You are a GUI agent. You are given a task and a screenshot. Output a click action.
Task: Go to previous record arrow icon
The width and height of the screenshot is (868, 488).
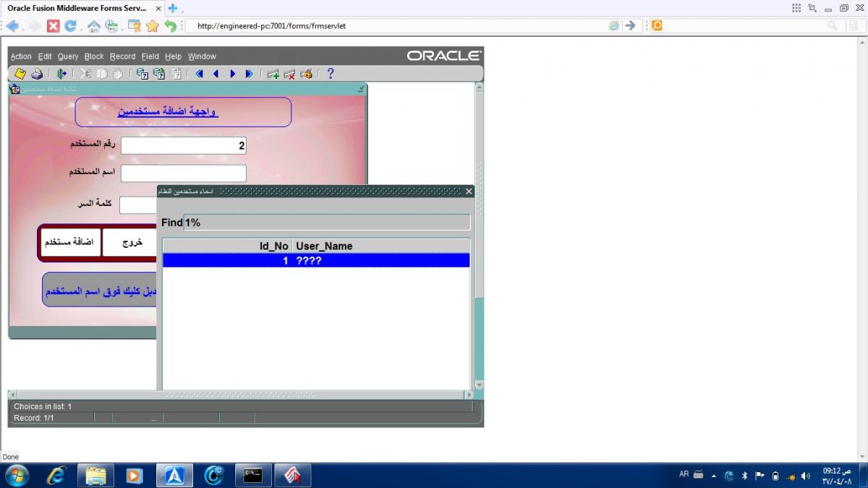point(216,74)
